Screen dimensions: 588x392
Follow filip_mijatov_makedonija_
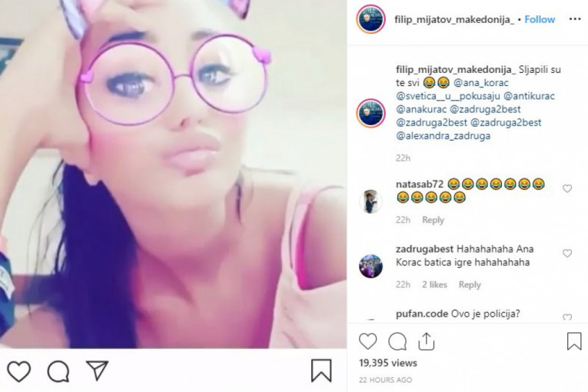click(540, 19)
